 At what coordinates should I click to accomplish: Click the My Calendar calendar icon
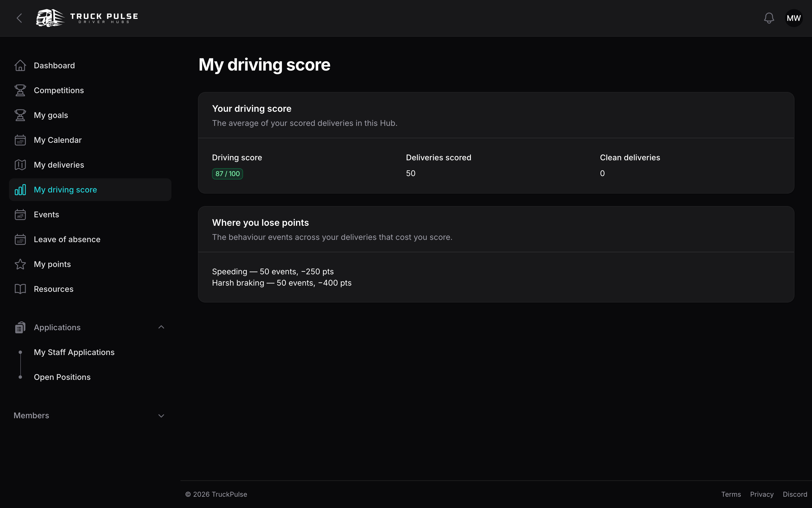[x=20, y=140]
